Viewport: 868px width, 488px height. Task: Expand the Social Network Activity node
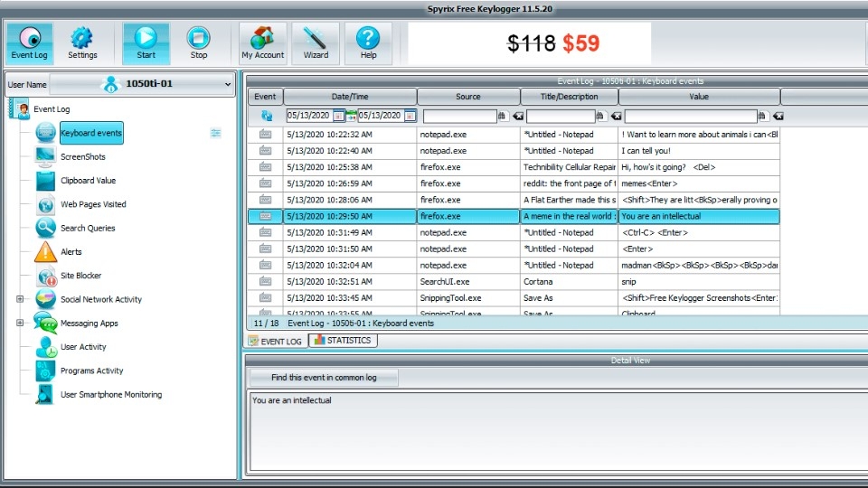click(20, 299)
